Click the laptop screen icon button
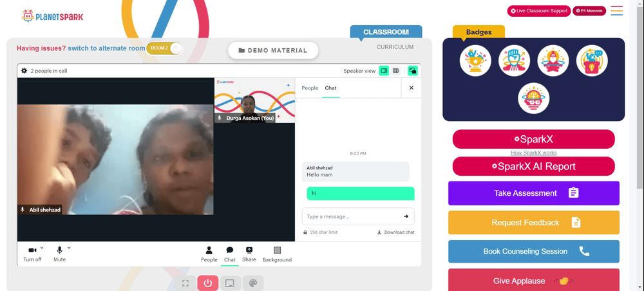 pyautogui.click(x=230, y=283)
